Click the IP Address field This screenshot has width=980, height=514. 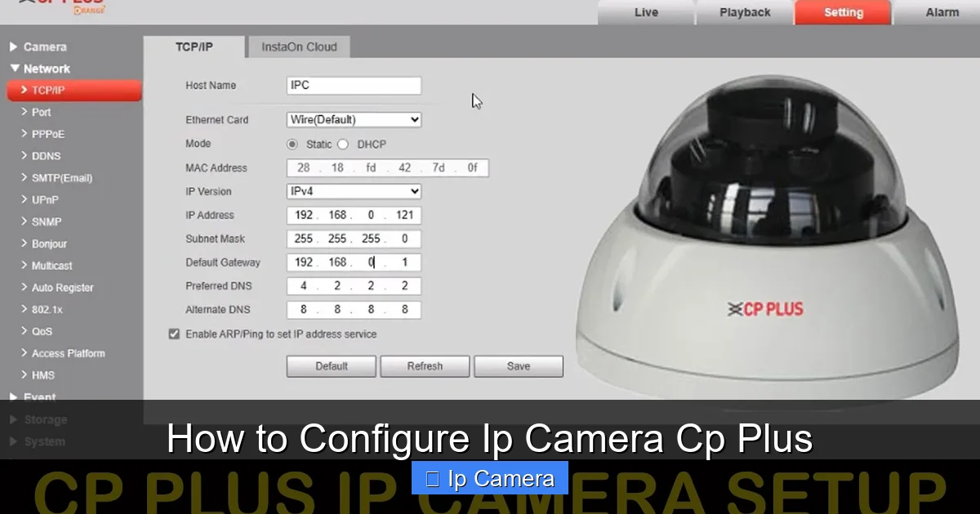354,215
